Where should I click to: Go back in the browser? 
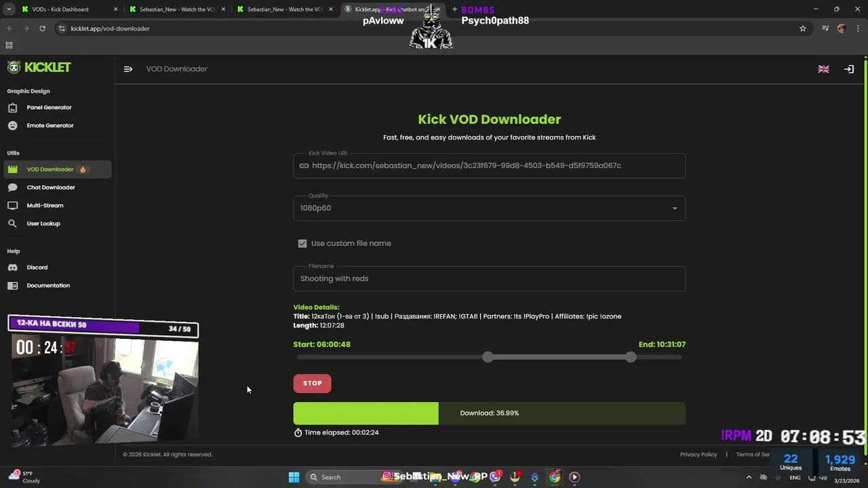click(x=9, y=28)
